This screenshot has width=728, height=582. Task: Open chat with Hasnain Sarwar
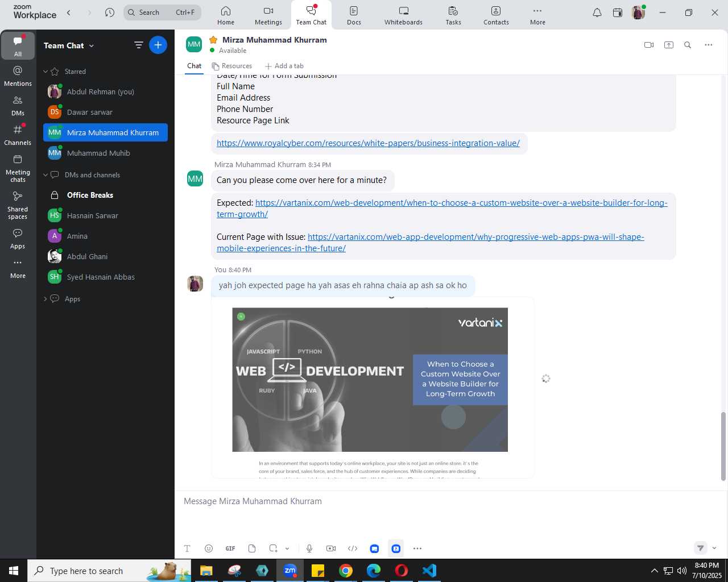click(x=105, y=215)
